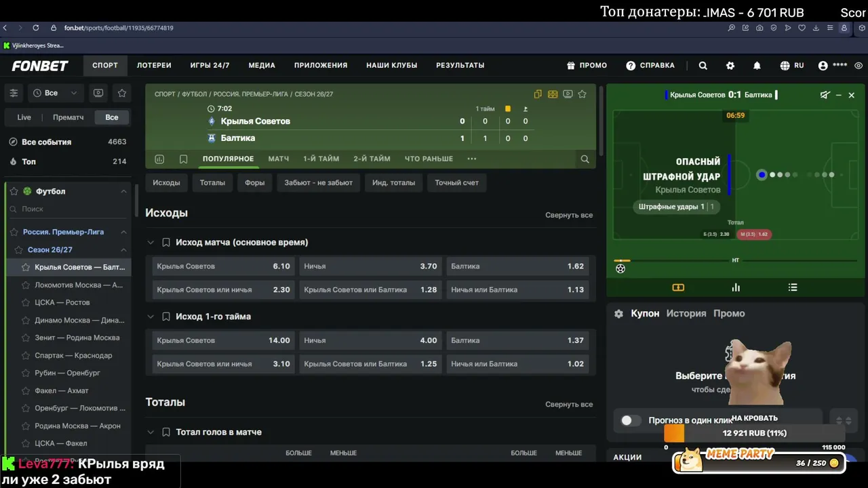Star the Сезон 26/27 entry
Image resolution: width=868 pixels, height=488 pixels.
[18, 249]
